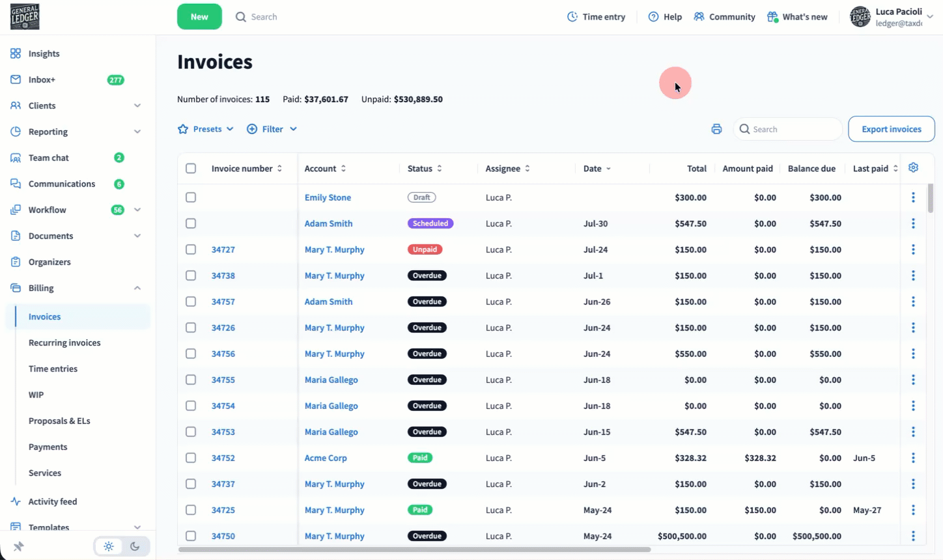This screenshot has height=560, width=943.
Task: Check the box for invoice 34752
Action: click(x=191, y=458)
